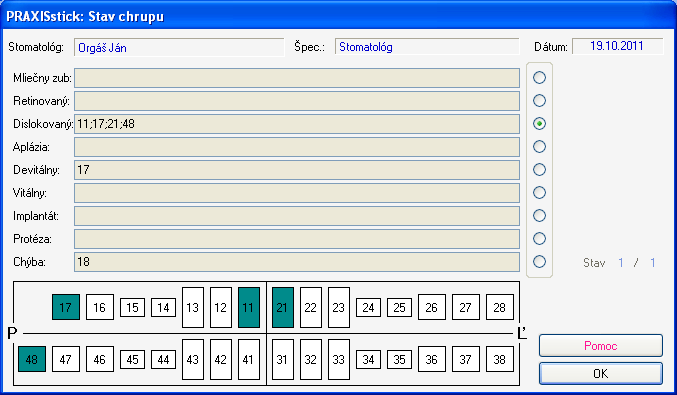Image resolution: width=677 pixels, height=395 pixels.
Task: Click highlighted tooth 11 box
Action: tap(249, 307)
